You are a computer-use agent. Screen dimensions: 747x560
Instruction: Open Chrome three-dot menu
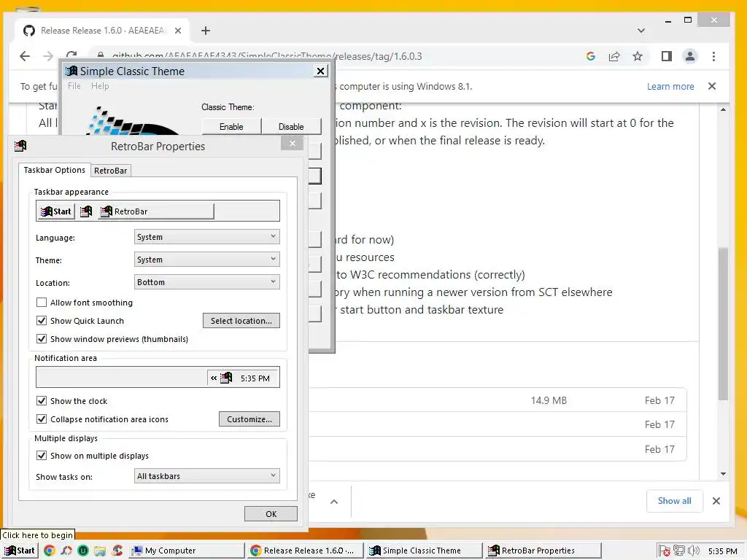pos(713,56)
